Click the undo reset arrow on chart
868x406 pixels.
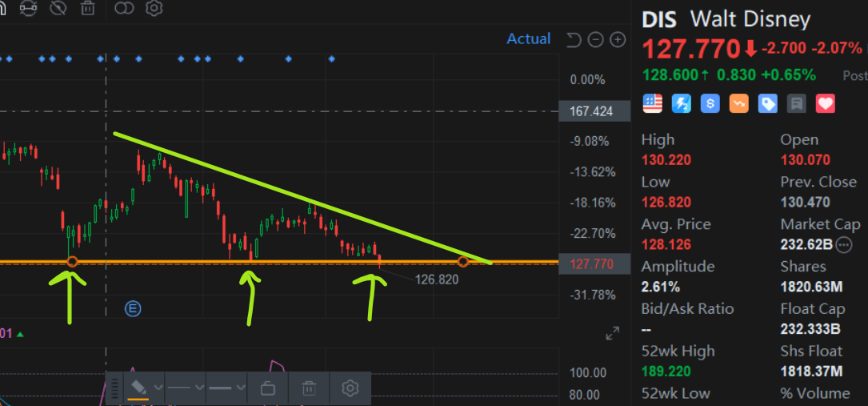point(574,40)
